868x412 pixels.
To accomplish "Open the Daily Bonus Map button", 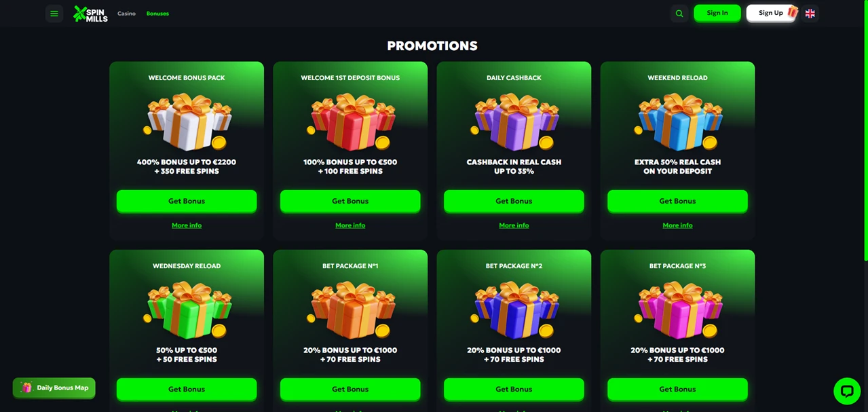I will (54, 388).
